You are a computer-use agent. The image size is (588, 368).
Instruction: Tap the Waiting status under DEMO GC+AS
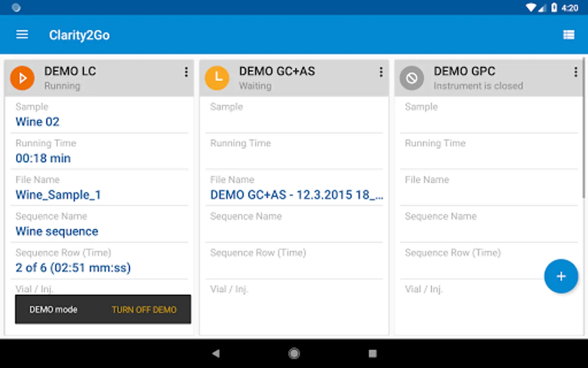click(x=255, y=86)
